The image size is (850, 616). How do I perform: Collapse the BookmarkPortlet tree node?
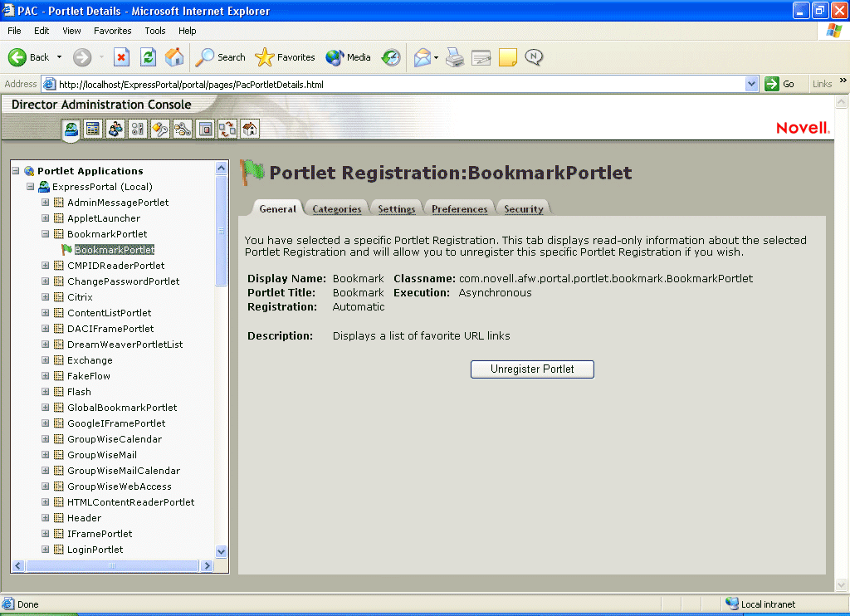[x=46, y=234]
